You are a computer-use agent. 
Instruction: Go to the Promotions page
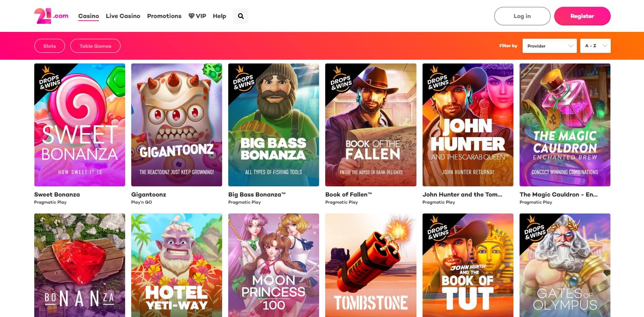[164, 16]
